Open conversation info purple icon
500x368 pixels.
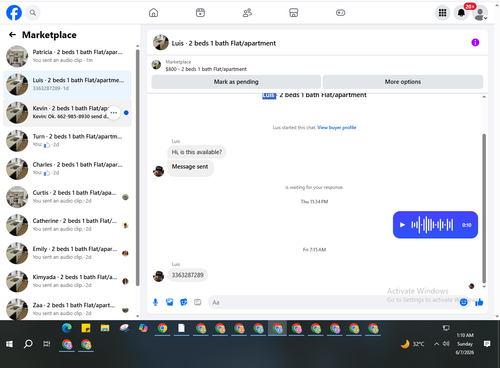tap(475, 42)
